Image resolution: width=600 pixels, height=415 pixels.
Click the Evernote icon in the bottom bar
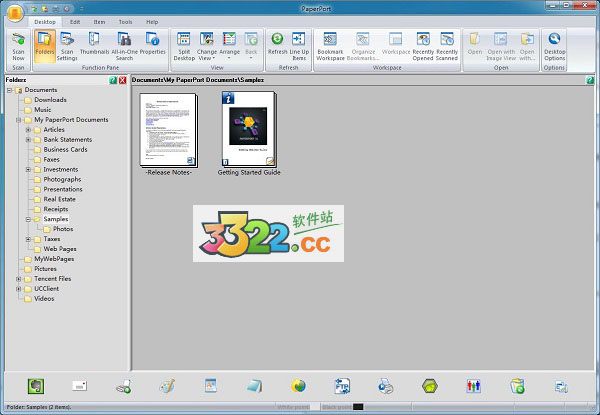[x=35, y=385]
